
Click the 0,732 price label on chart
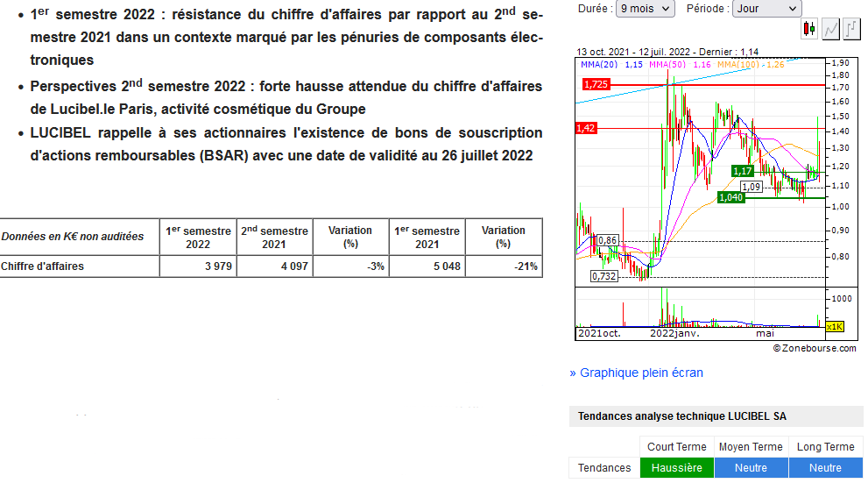coord(604,276)
